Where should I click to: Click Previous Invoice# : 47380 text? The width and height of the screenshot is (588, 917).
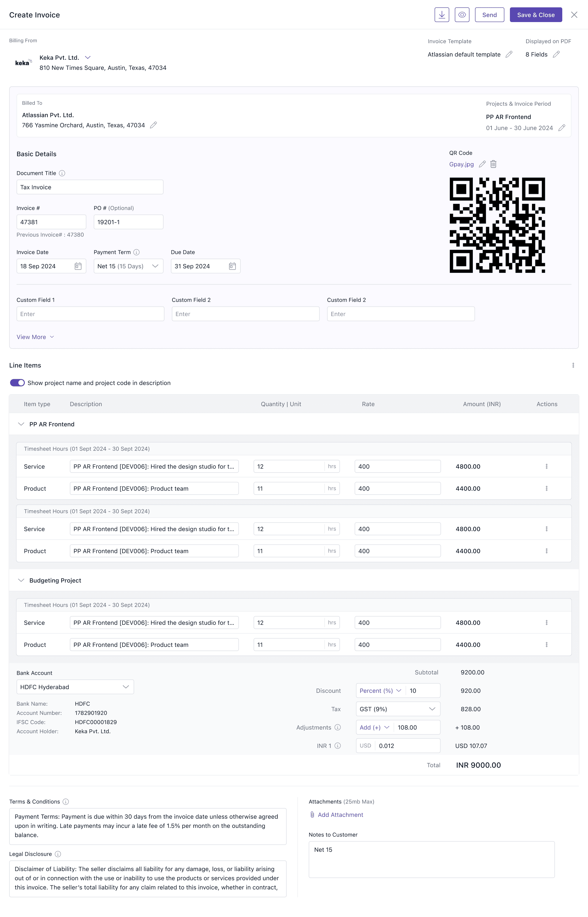pos(50,235)
